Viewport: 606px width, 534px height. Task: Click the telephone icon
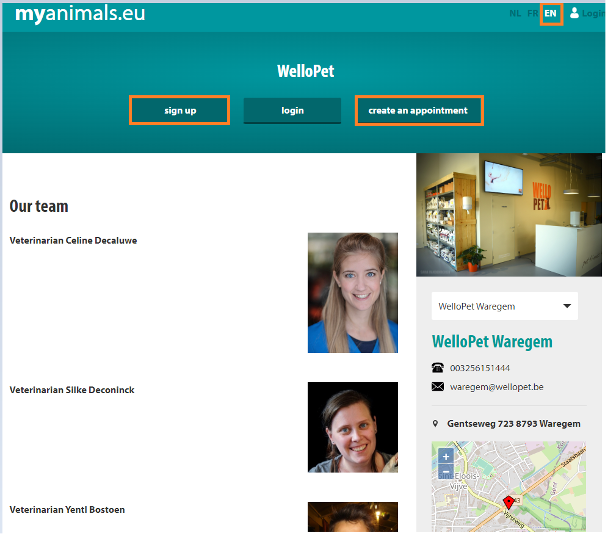coord(437,367)
